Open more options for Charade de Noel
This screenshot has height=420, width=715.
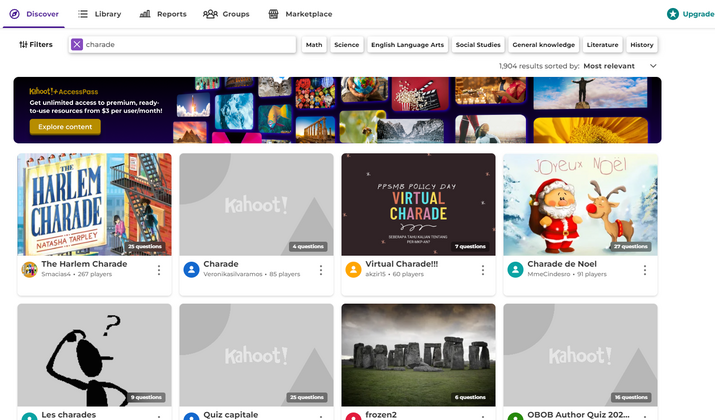(x=645, y=270)
